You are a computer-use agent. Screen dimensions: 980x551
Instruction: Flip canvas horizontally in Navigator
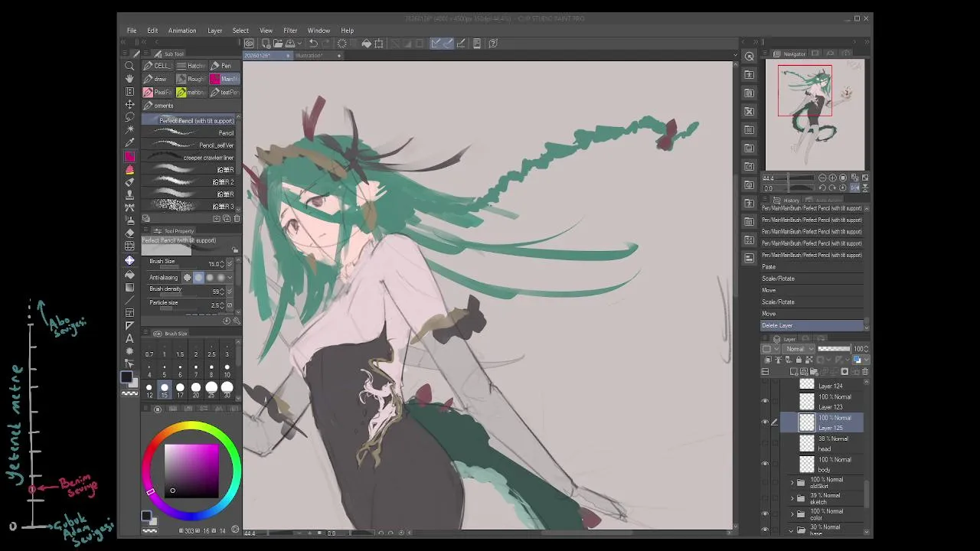[x=855, y=187]
